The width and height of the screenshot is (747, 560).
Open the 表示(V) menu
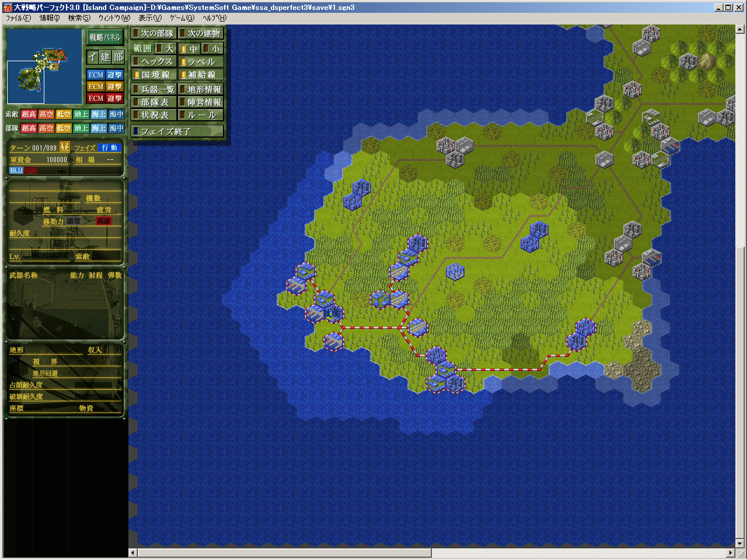point(150,18)
